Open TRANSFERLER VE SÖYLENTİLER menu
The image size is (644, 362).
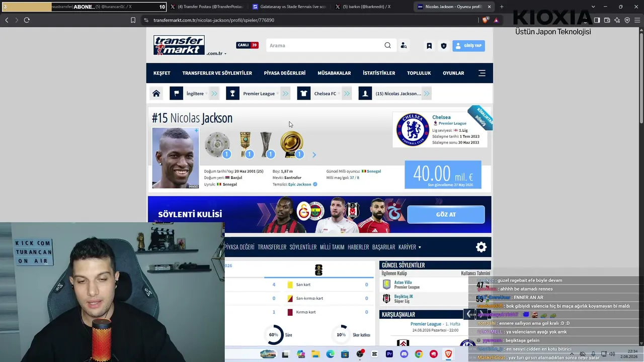pos(217,73)
